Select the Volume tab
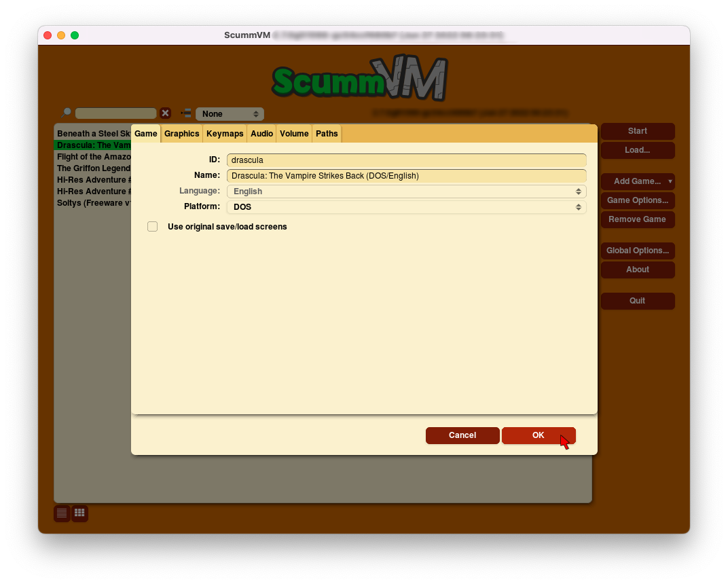Image resolution: width=728 pixels, height=584 pixels. 294,134
